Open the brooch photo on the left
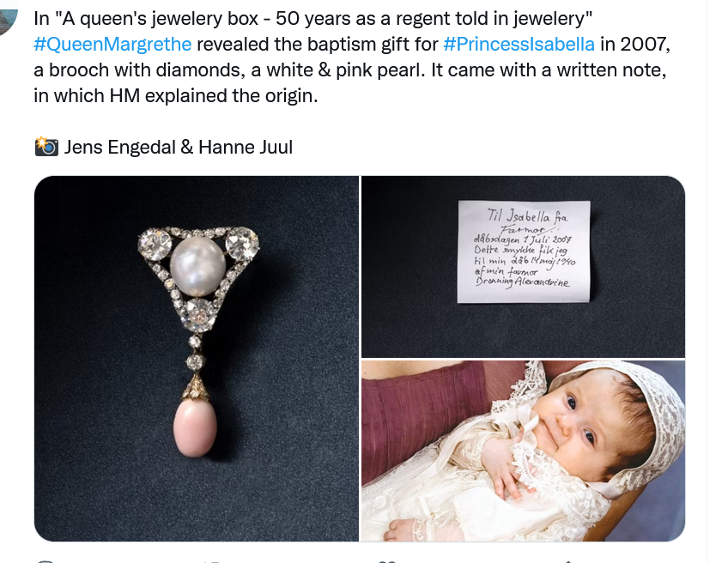Screen dimensions: 728x563 point(196,358)
